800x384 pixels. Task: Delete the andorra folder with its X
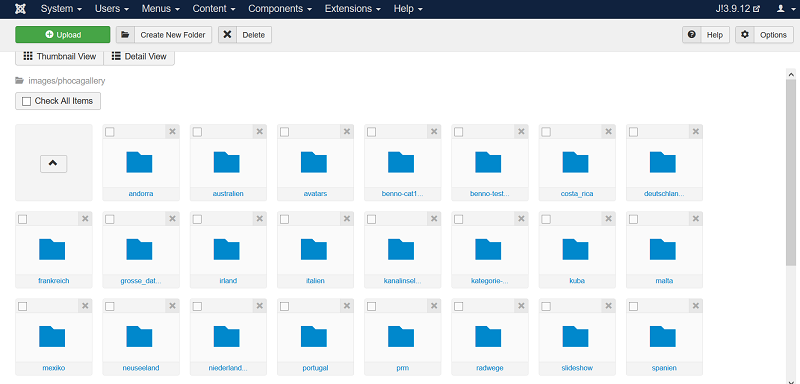[x=172, y=132]
